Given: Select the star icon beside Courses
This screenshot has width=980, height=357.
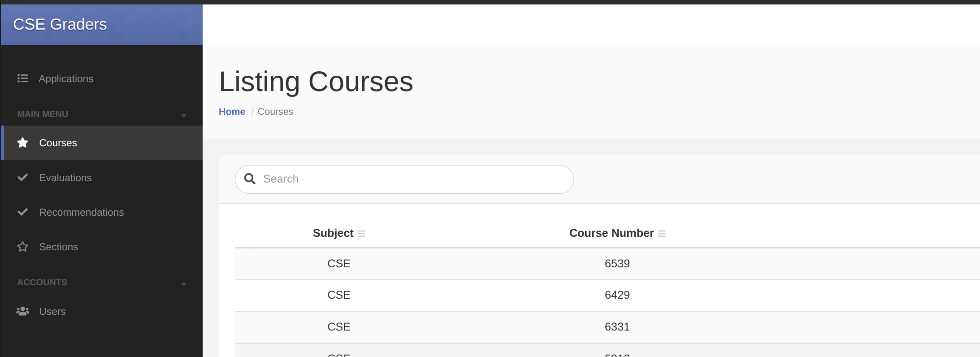Looking at the screenshot, I should [22, 143].
